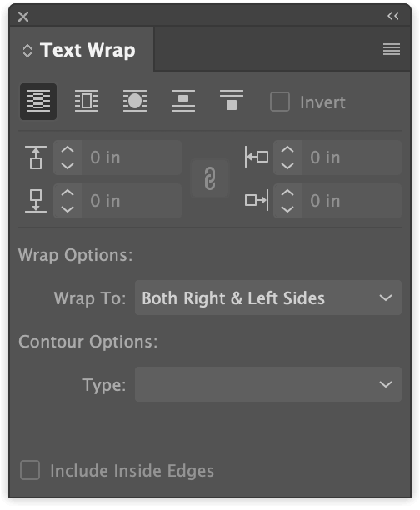420x510 pixels.
Task: Click the Top Offset input field
Action: [x=132, y=157]
